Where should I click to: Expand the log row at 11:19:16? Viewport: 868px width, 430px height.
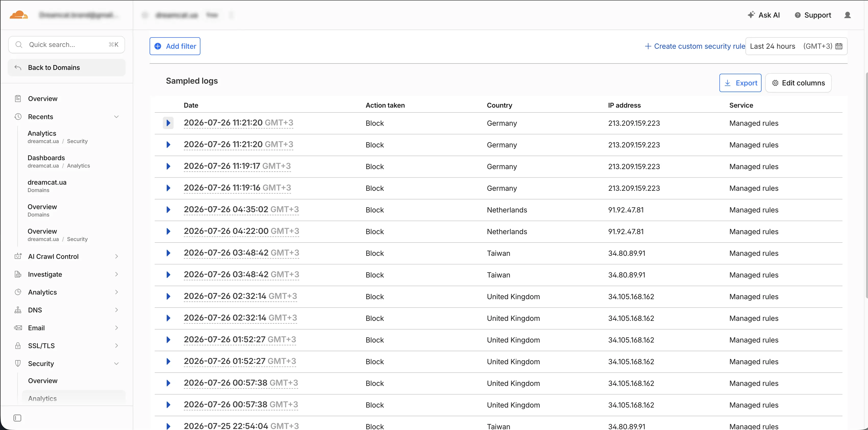(x=168, y=188)
